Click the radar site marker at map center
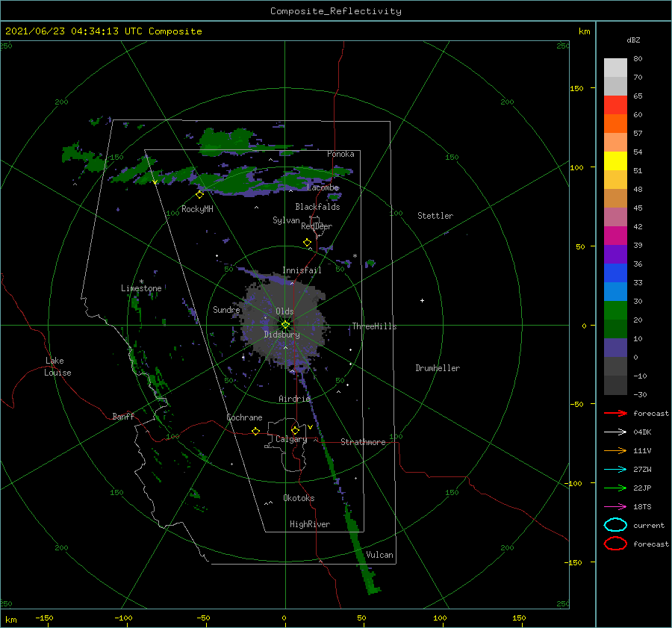 pos(285,325)
